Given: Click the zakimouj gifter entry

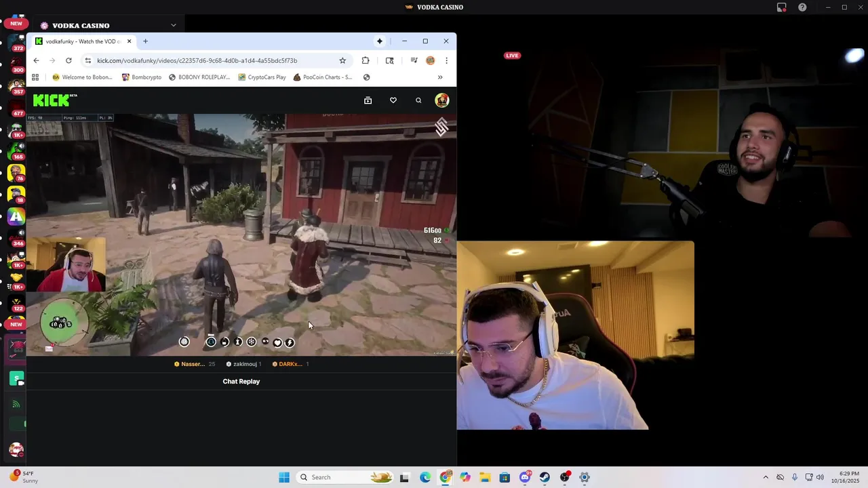Looking at the screenshot, I should (243, 364).
